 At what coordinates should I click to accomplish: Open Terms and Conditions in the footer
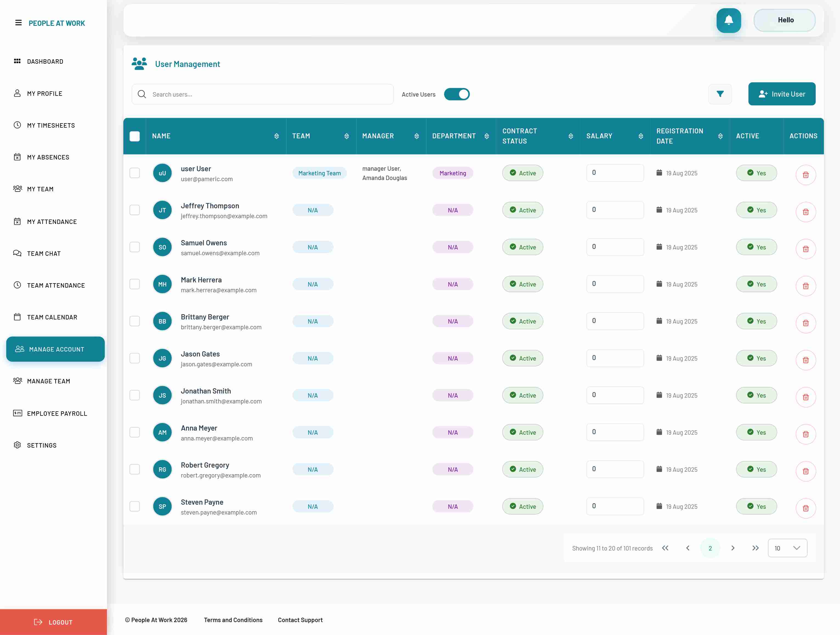pyautogui.click(x=233, y=619)
